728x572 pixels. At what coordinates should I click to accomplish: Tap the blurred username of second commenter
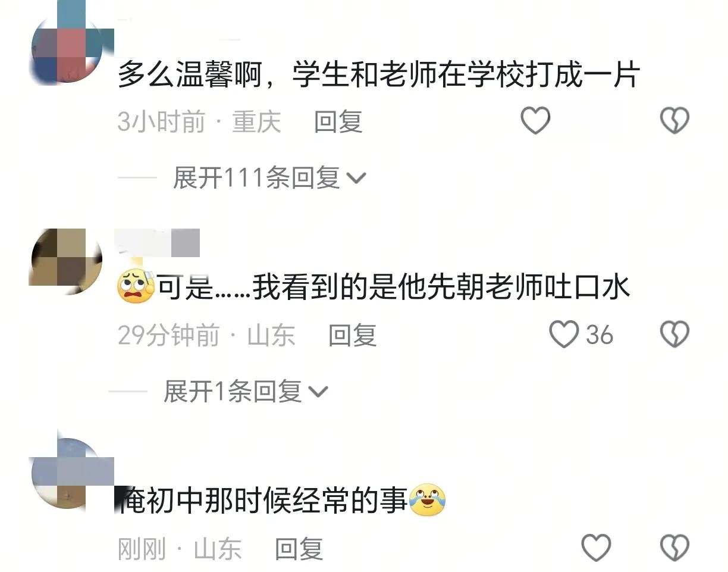(x=159, y=242)
